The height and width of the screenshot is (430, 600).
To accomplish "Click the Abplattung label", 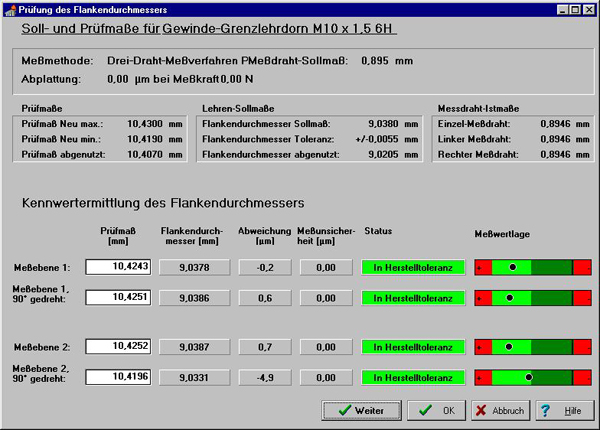I will pos(51,79).
